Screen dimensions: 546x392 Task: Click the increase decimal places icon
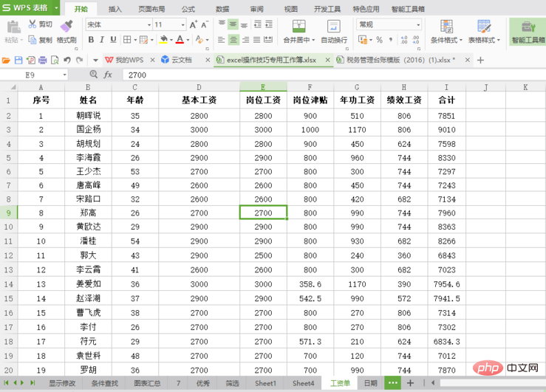[404, 40]
